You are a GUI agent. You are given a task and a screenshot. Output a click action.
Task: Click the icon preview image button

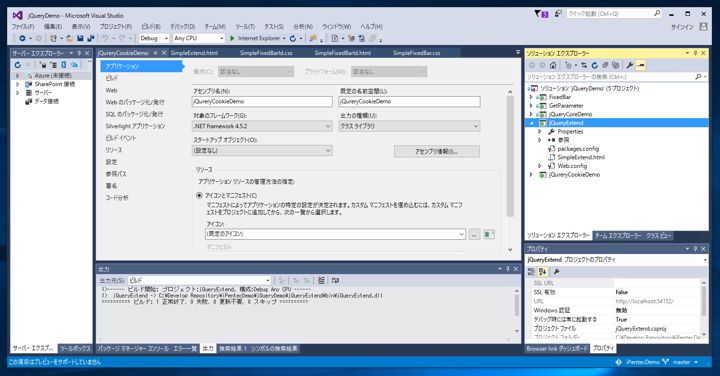[x=489, y=235]
